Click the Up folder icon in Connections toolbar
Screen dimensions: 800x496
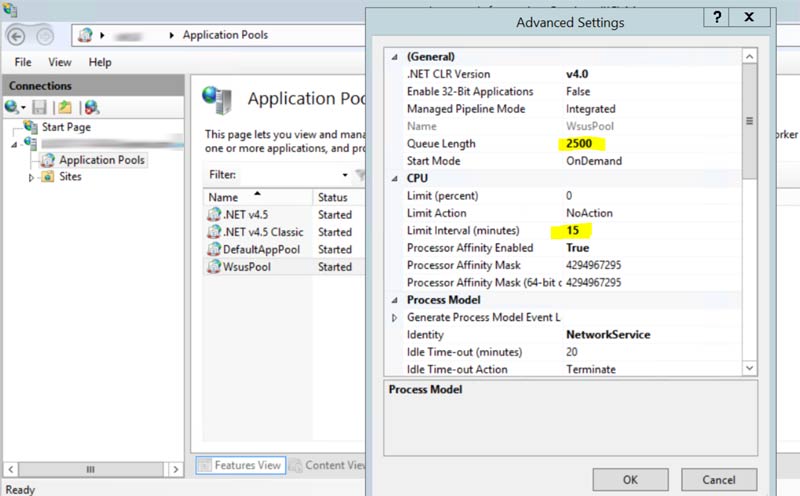tap(65, 107)
